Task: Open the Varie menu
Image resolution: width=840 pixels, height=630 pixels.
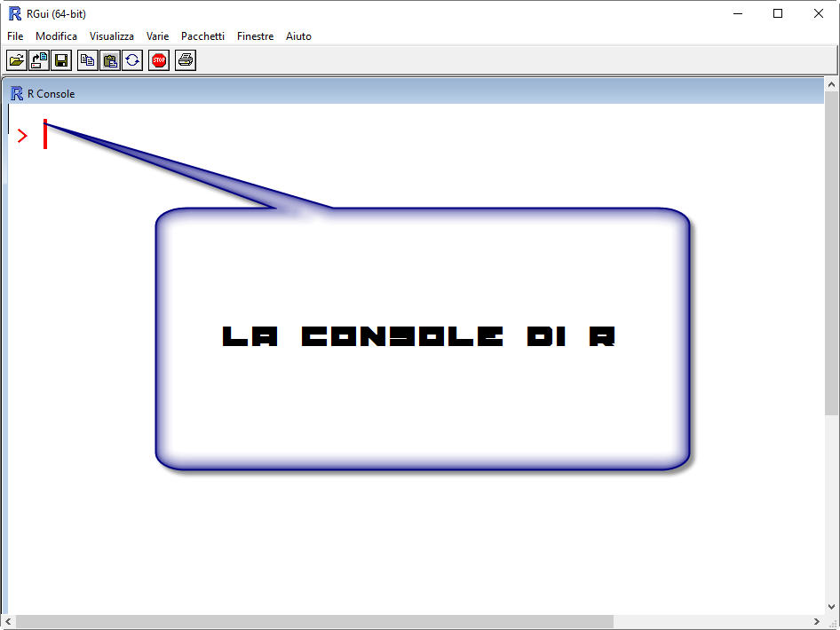Action: click(x=157, y=36)
